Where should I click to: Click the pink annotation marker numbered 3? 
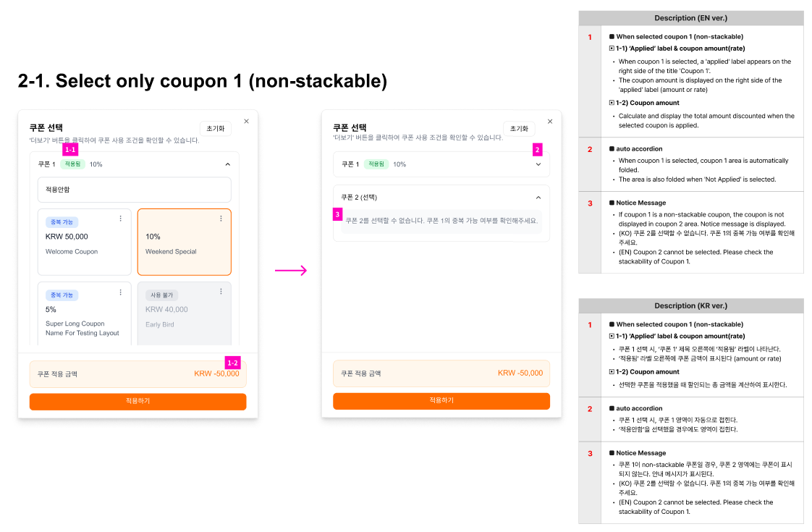(337, 214)
